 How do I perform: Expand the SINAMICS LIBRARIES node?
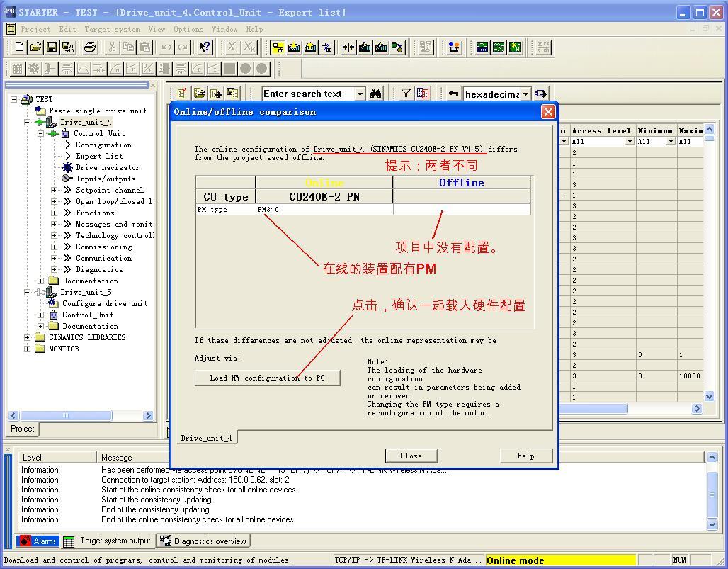28,337
